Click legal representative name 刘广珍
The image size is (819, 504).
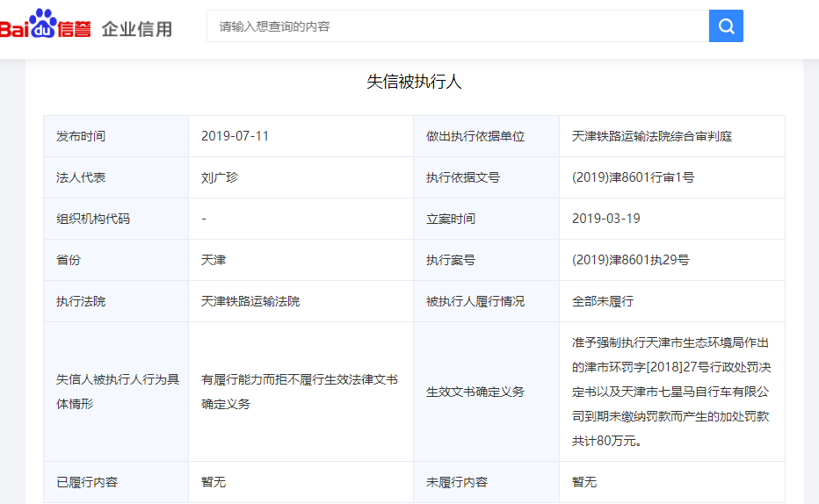click(220, 177)
